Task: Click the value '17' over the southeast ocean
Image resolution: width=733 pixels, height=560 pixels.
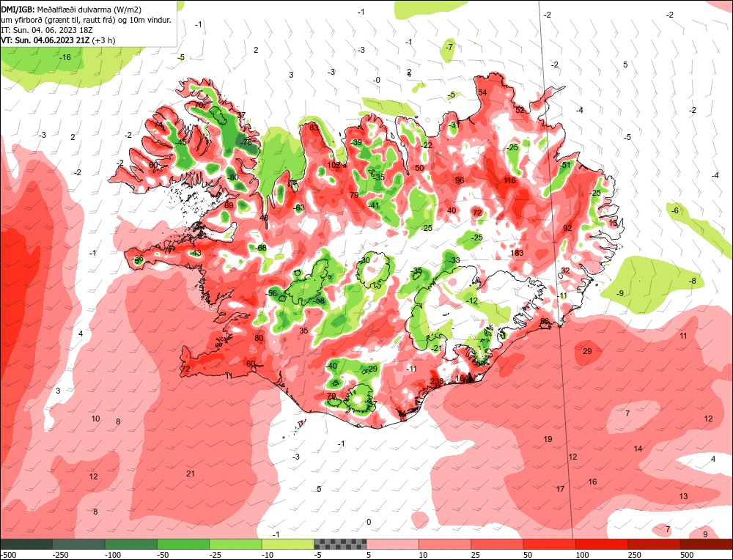Action: (560, 489)
